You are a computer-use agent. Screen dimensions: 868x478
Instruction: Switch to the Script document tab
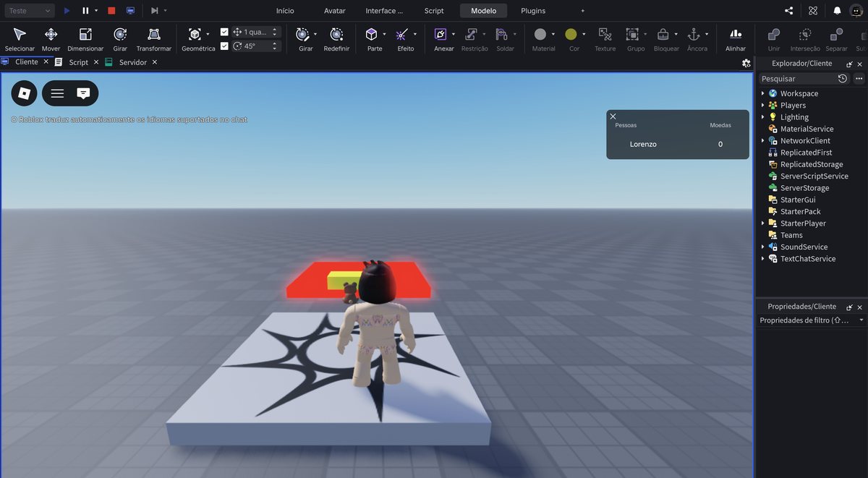tap(78, 62)
